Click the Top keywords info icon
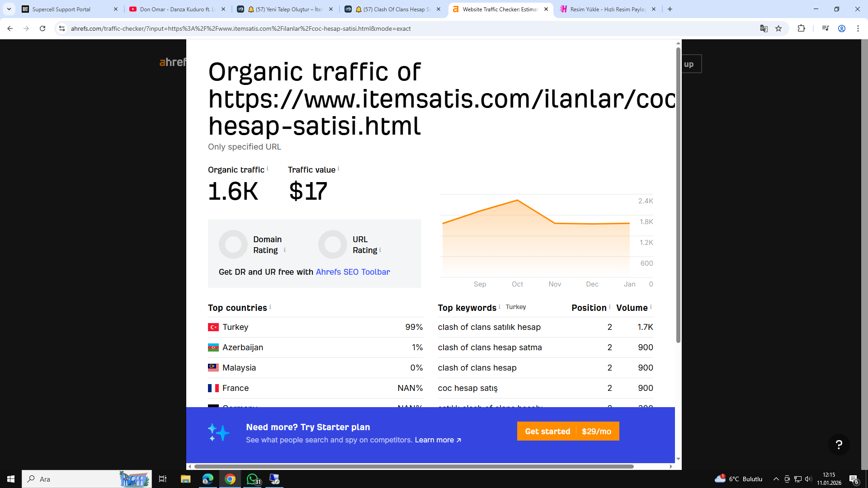868x488 pixels. [500, 307]
